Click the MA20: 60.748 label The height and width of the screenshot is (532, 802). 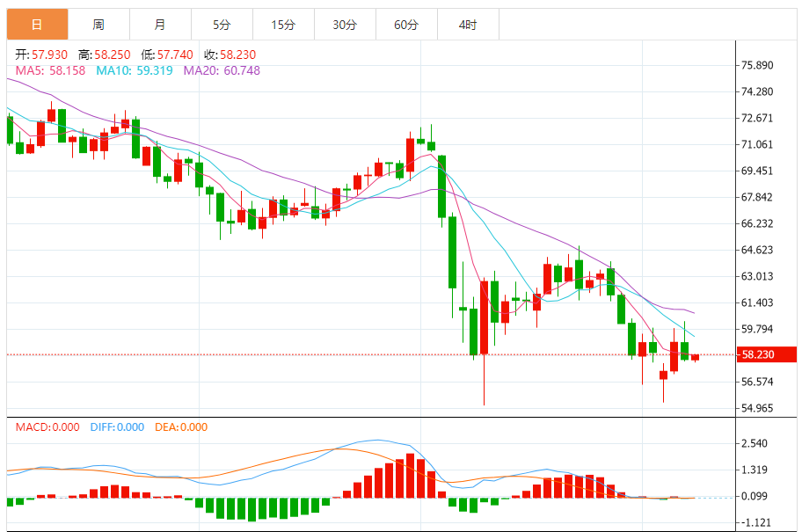(222, 70)
